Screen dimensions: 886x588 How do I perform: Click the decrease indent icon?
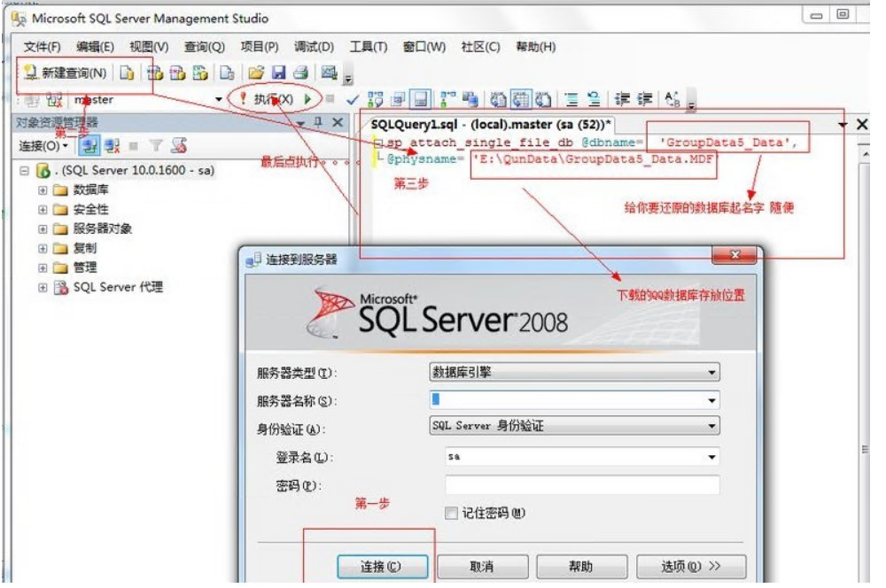click(622, 100)
